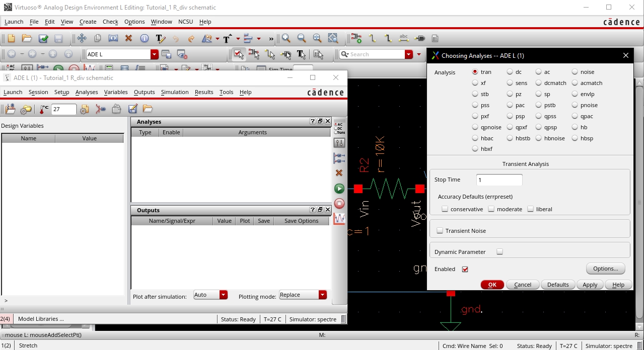The height and width of the screenshot is (350, 644).
Task: Select the dc analysis radio button
Action: (x=510, y=72)
